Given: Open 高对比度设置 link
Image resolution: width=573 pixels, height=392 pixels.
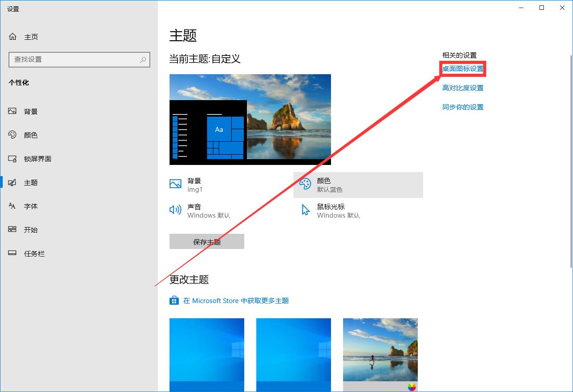Looking at the screenshot, I should [x=463, y=88].
